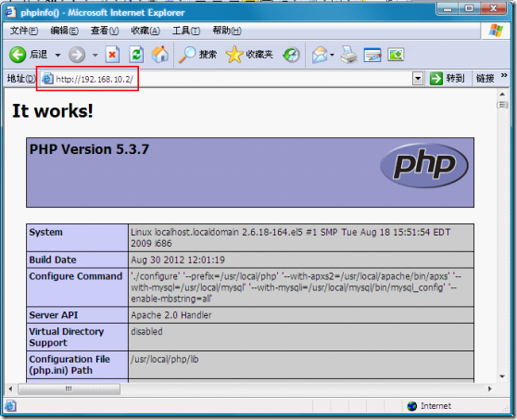Click the "PHP Version 5.3.7" heading
The height and width of the screenshot is (420, 517).
click(89, 149)
